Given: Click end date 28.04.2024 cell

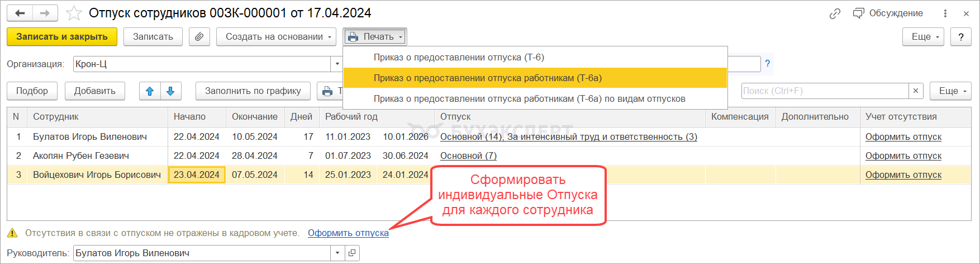Looking at the screenshot, I should pos(255,155).
